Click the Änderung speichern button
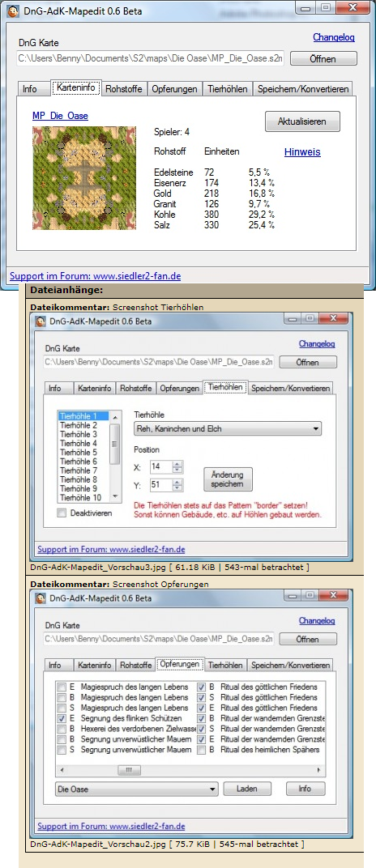 point(228,479)
